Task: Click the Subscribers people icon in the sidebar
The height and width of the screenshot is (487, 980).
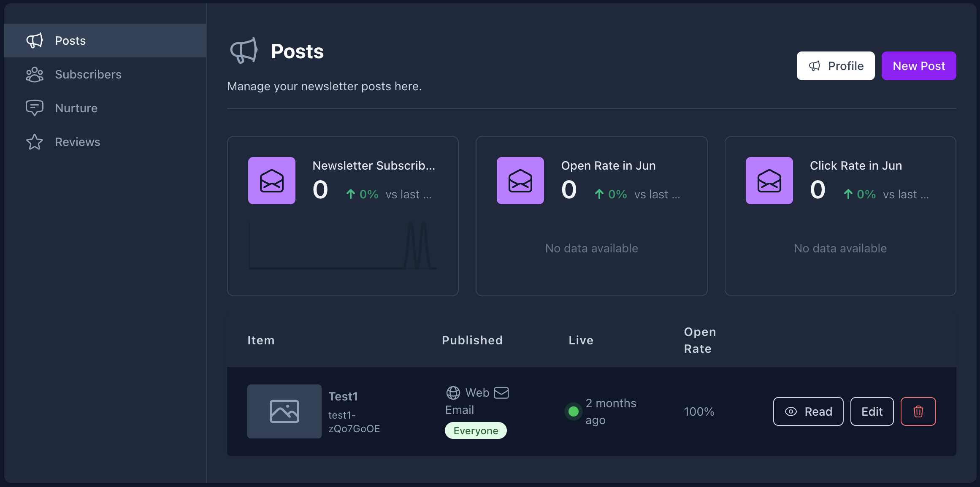Action: point(35,74)
